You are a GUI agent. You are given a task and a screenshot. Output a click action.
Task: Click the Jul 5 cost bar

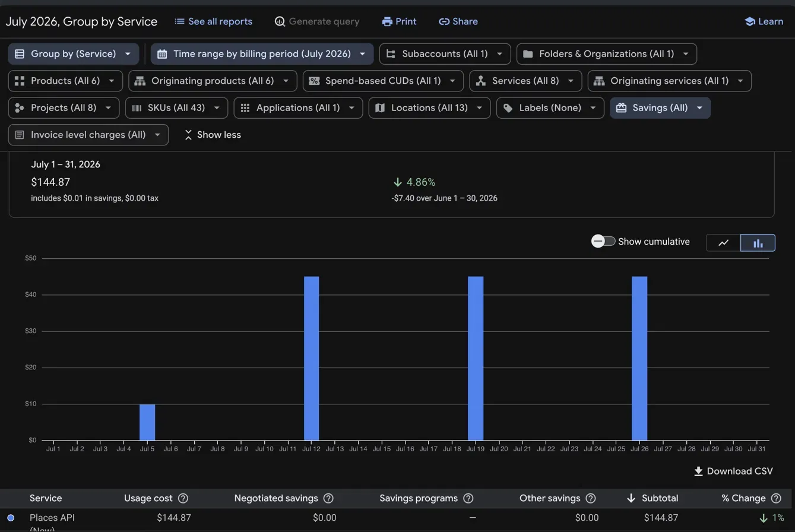coord(147,422)
